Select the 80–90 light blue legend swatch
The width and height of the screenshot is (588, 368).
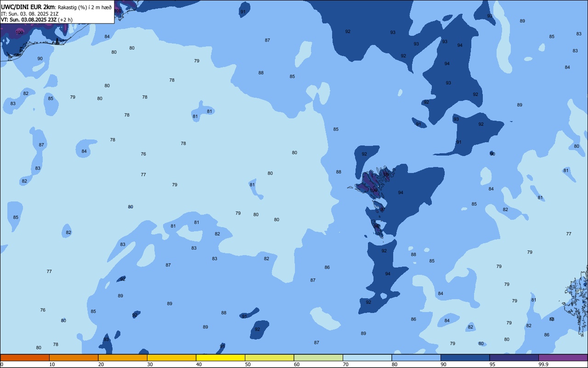pyautogui.click(x=416, y=357)
